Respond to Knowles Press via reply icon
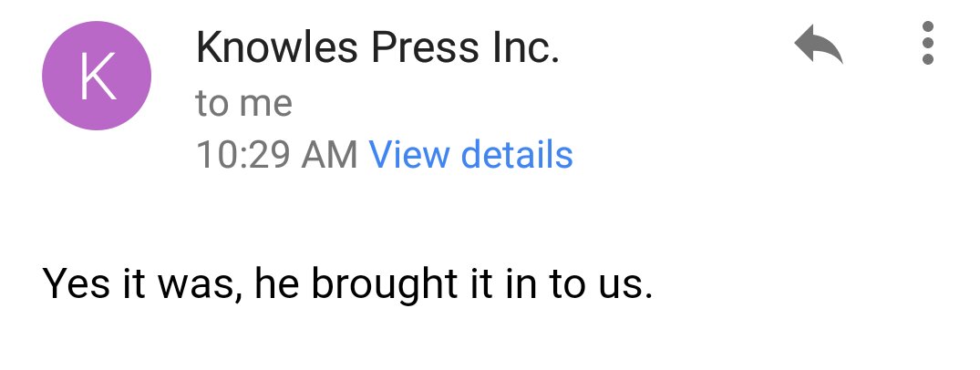Image resolution: width=980 pixels, height=370 pixels. (819, 44)
